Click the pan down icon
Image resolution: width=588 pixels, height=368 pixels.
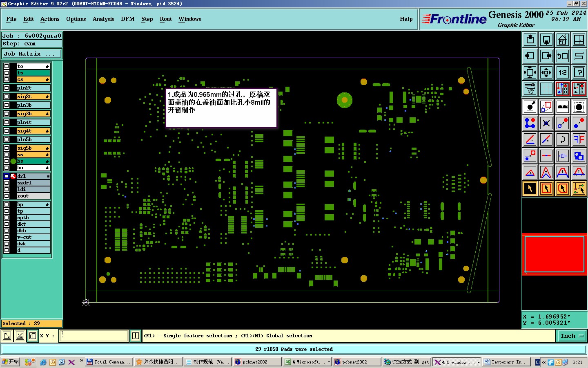[x=546, y=40]
